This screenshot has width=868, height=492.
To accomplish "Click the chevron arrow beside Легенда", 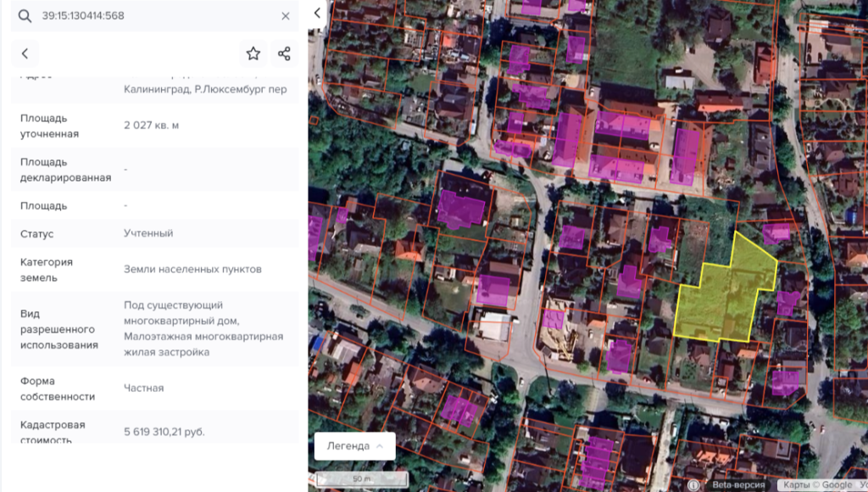I will (x=380, y=446).
